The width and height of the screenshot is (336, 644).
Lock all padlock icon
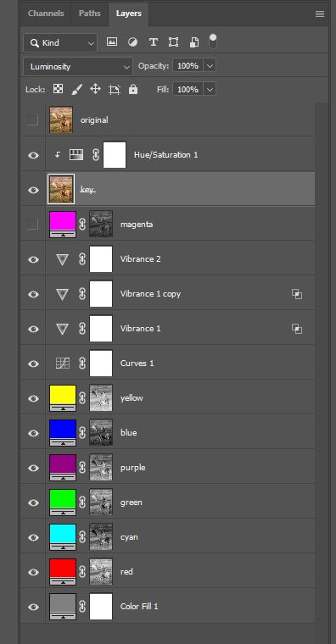pos(133,89)
